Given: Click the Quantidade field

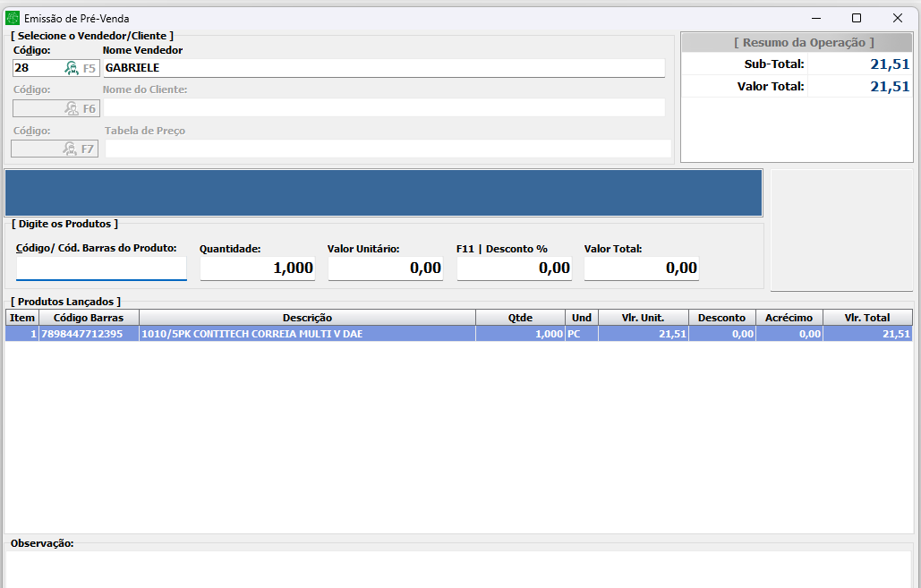Looking at the screenshot, I should coord(257,268).
